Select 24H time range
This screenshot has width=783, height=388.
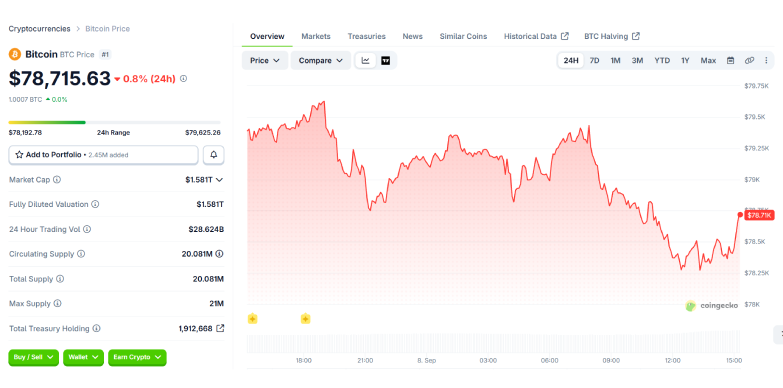[571, 60]
